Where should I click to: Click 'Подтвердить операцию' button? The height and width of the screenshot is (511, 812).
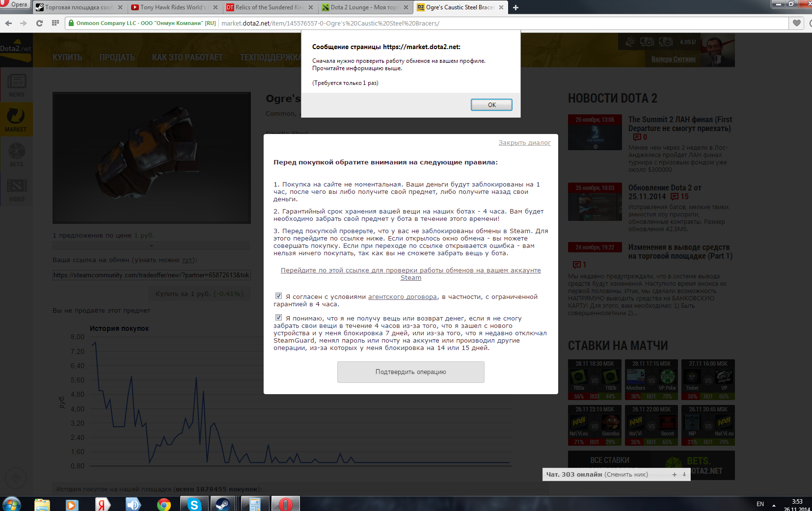pyautogui.click(x=411, y=372)
